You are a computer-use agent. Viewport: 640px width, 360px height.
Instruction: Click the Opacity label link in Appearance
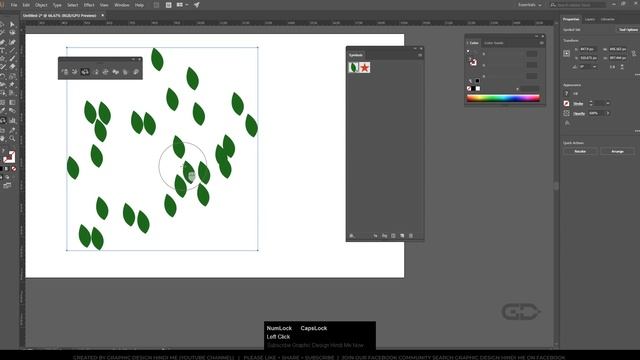coord(579,113)
